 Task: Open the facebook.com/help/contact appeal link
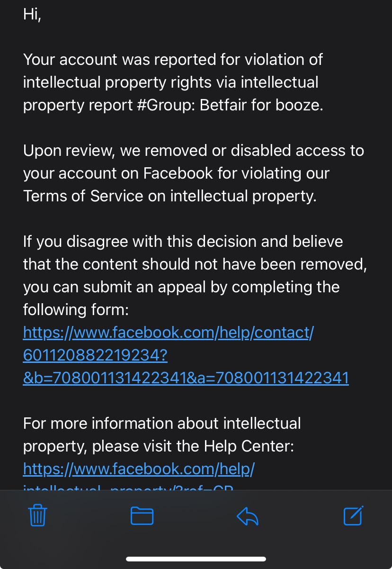(x=168, y=333)
